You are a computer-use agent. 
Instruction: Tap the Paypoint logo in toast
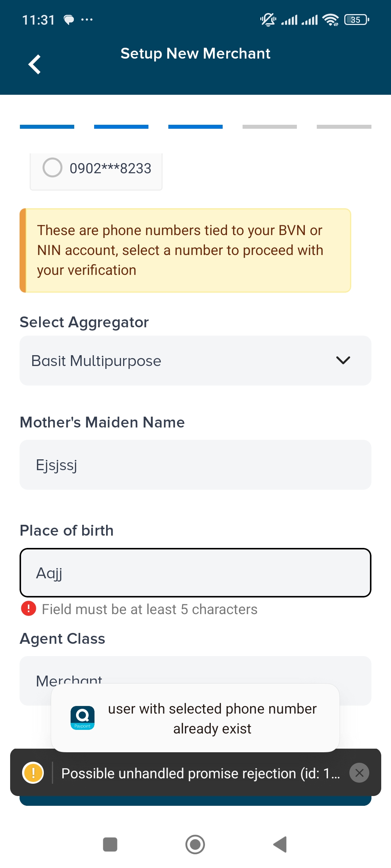pos(83,718)
